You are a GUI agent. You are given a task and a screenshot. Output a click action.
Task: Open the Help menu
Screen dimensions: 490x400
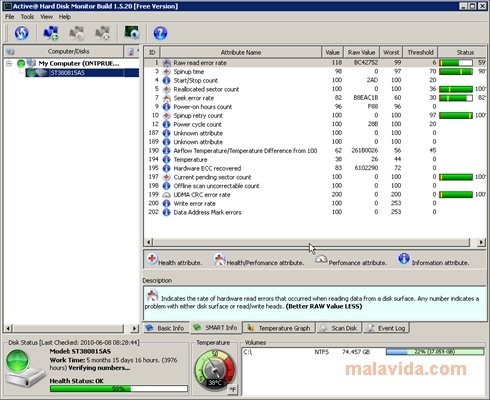click(65, 17)
